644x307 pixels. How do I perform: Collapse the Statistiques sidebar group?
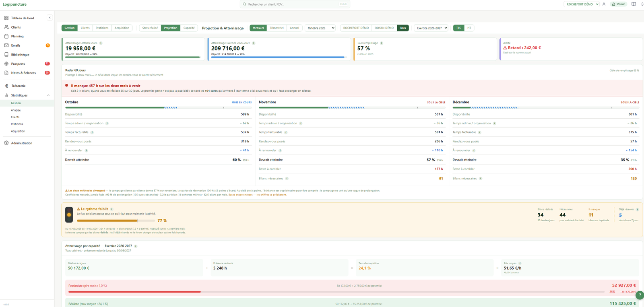48,95
